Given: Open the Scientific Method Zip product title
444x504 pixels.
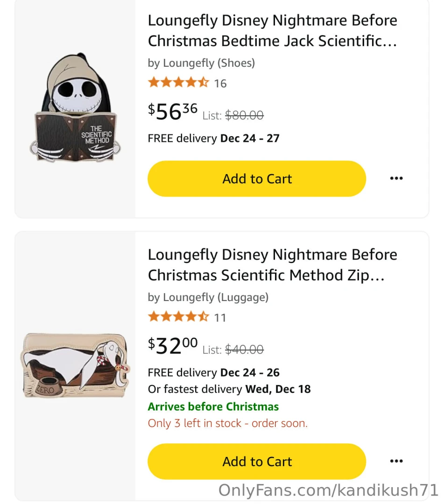Looking at the screenshot, I should [272, 265].
